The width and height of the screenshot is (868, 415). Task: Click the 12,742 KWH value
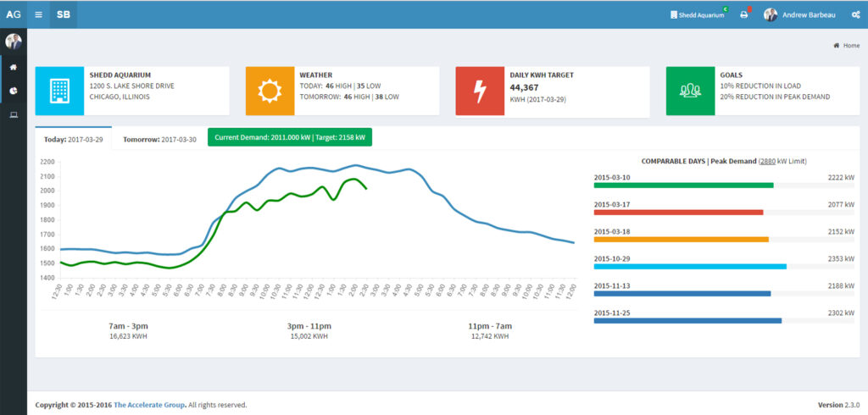490,336
